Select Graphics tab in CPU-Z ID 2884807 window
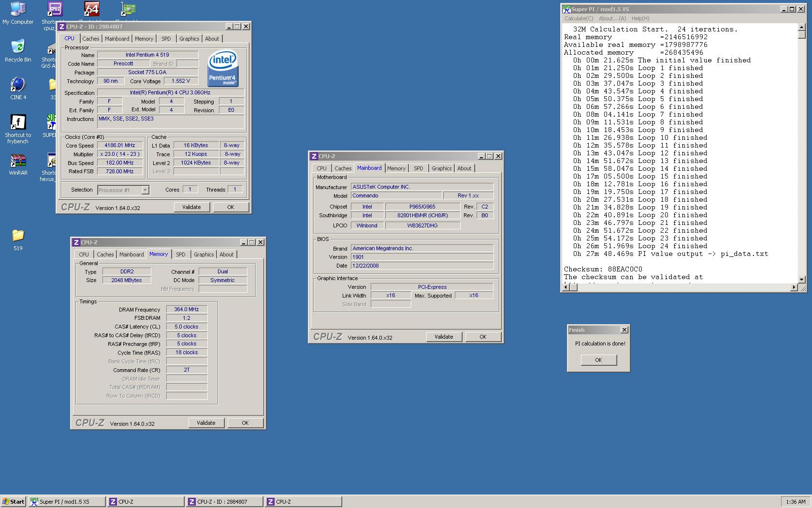 (x=189, y=39)
